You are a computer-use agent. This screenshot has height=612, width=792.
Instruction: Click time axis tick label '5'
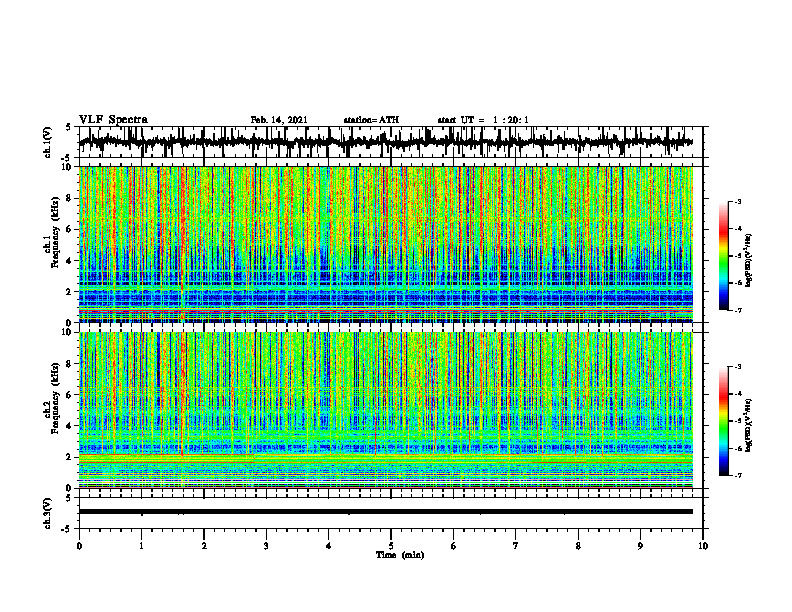[391, 546]
